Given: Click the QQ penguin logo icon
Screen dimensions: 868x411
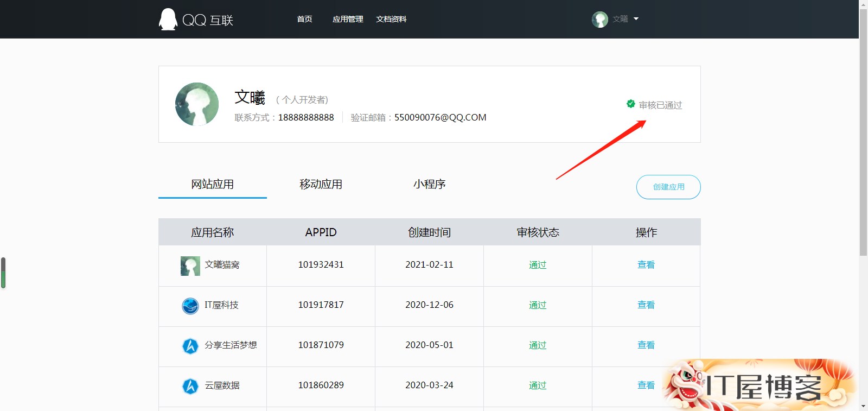Looking at the screenshot, I should [x=168, y=20].
